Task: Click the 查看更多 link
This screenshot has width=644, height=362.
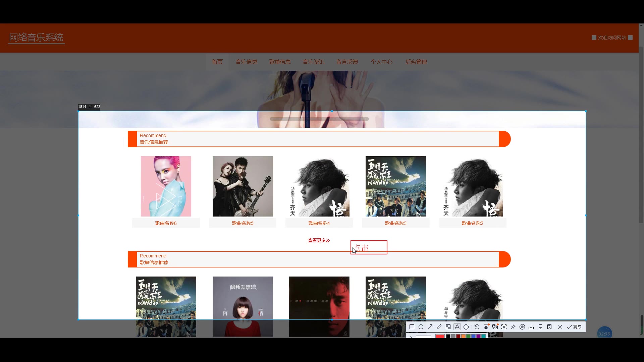Action: (x=319, y=240)
